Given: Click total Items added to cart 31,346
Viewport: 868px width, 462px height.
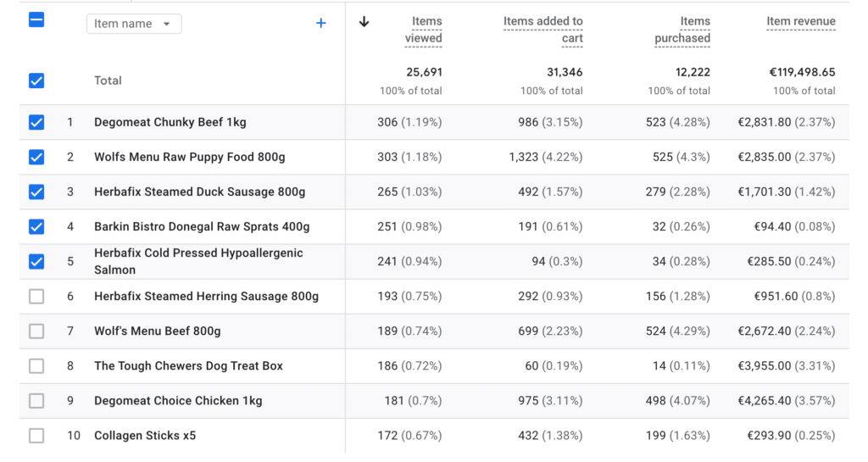Looking at the screenshot, I should point(565,73).
